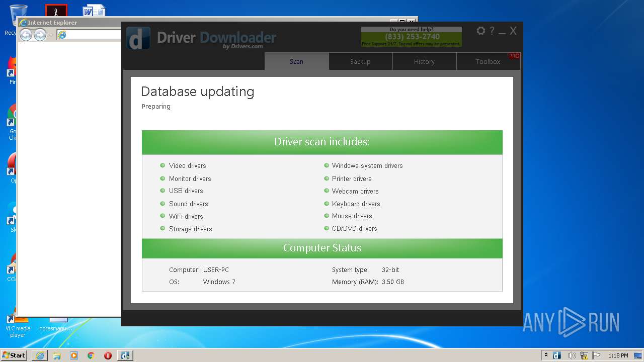
Task: Click the 'Database updating' heading
Action: coord(197,92)
